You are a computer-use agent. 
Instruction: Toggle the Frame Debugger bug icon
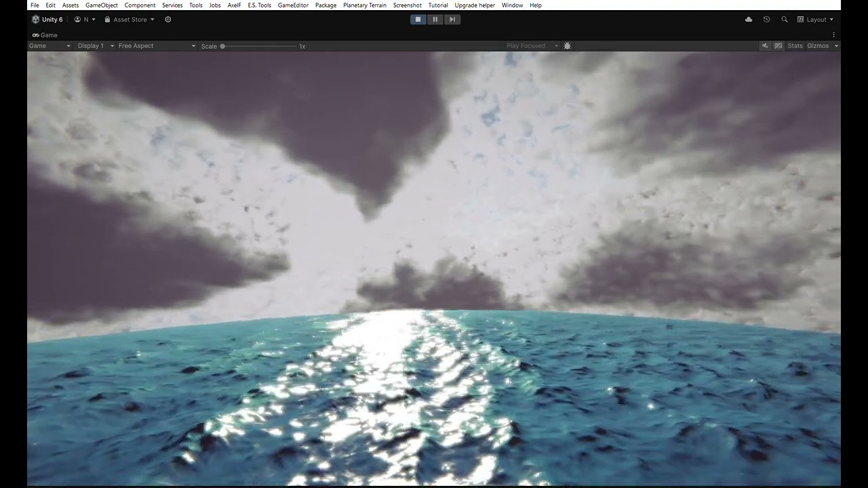pos(568,46)
